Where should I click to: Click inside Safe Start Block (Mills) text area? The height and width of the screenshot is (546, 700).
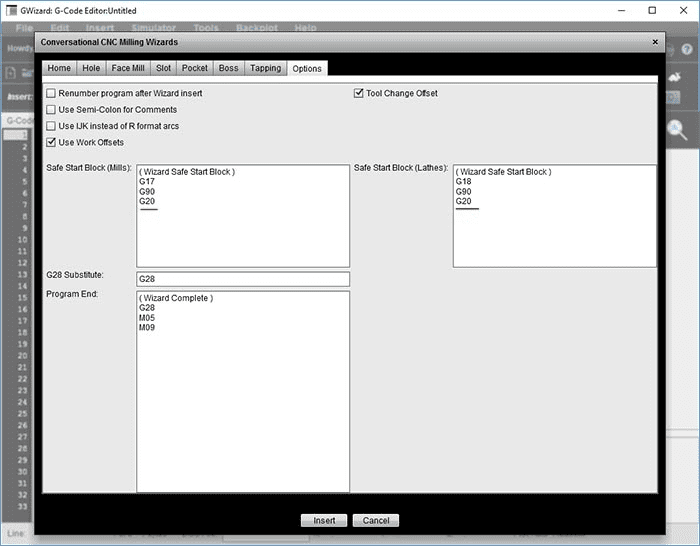coord(243,216)
